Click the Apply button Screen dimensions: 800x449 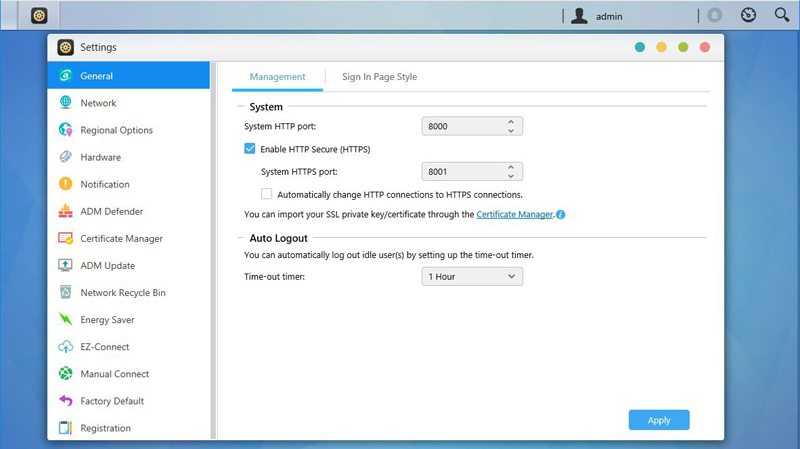point(659,420)
